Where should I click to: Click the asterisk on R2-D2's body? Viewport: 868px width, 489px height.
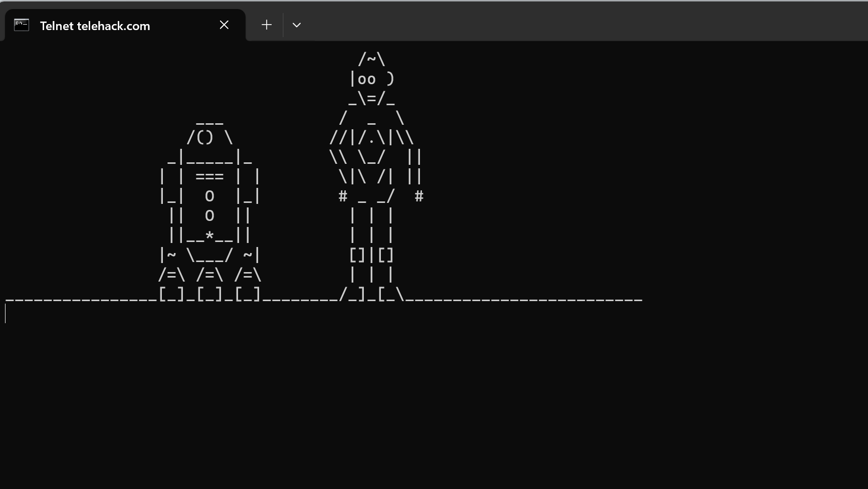point(210,235)
